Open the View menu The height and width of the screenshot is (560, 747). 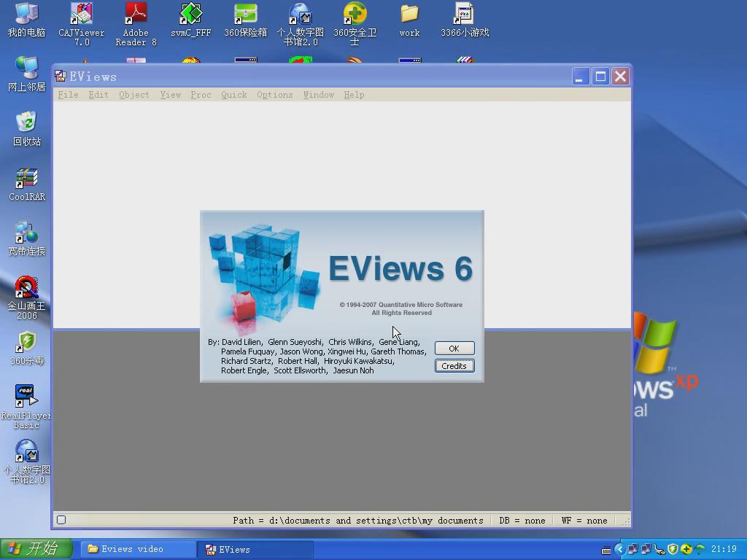click(170, 95)
